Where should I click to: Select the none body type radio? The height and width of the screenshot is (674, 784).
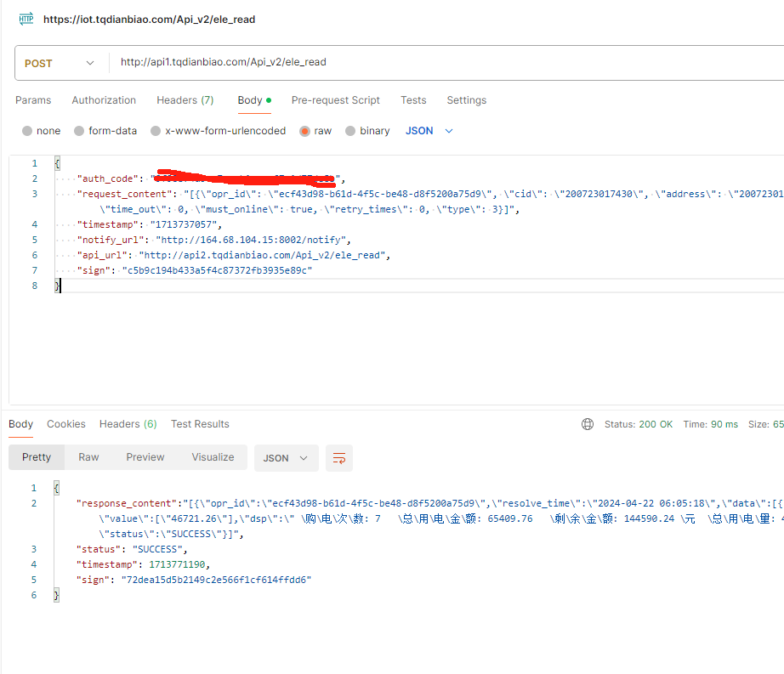click(27, 131)
